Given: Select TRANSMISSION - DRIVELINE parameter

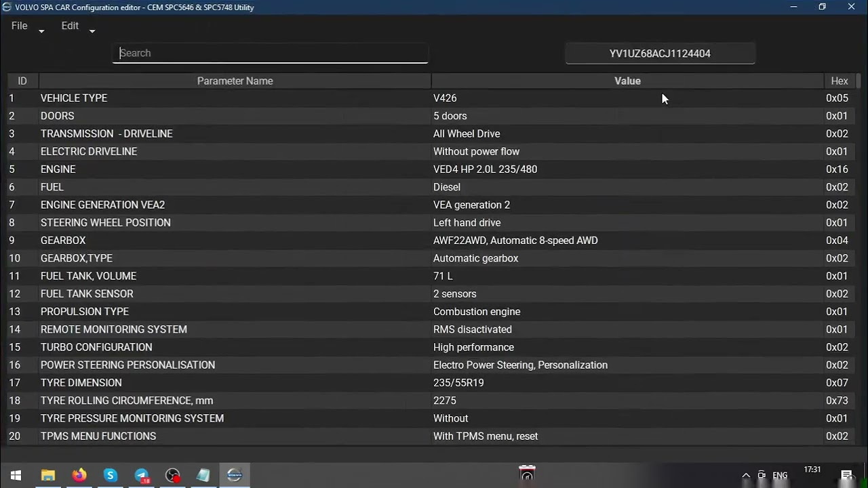Looking at the screenshot, I should pyautogui.click(x=106, y=134).
